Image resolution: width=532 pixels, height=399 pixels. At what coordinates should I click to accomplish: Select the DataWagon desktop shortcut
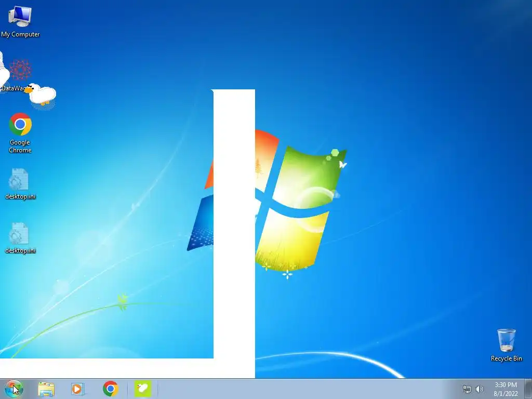click(x=20, y=75)
